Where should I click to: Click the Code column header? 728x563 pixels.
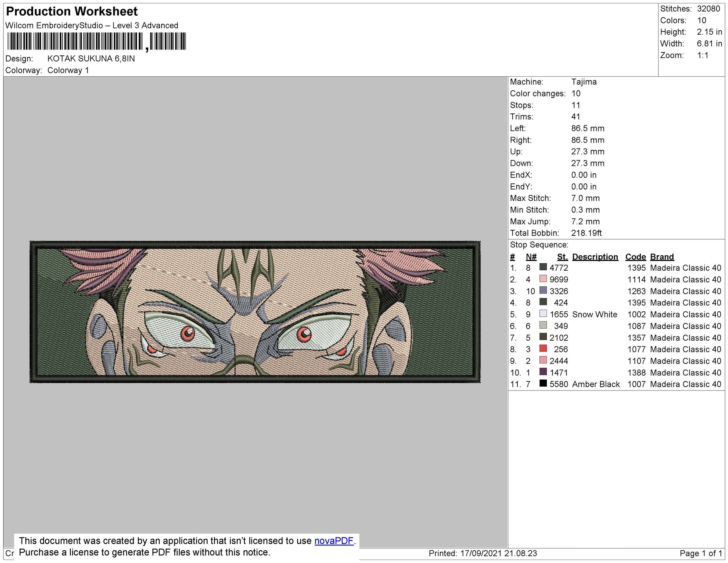tap(636, 257)
